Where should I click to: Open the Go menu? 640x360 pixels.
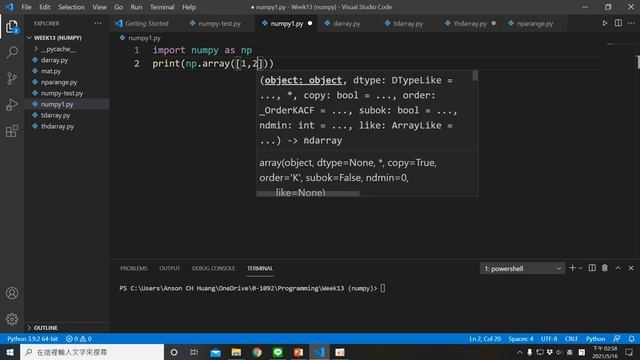tap(118, 7)
